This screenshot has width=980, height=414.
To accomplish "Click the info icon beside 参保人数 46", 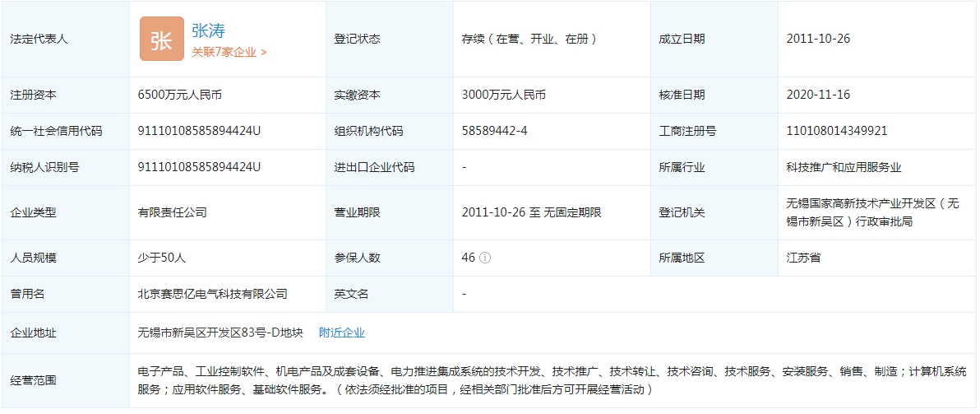I will pos(485,258).
